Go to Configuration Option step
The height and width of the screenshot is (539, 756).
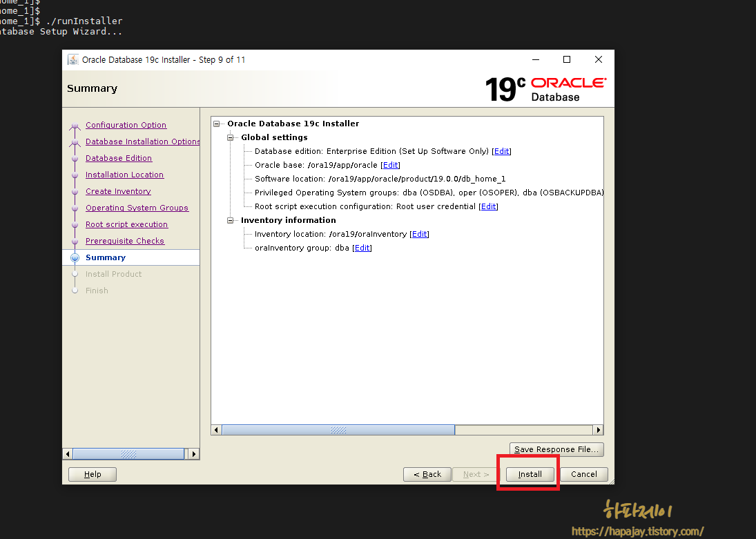coord(126,125)
